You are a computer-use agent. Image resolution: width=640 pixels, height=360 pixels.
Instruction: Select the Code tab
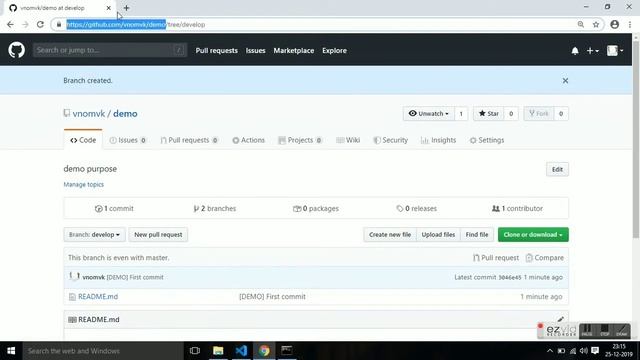point(83,140)
